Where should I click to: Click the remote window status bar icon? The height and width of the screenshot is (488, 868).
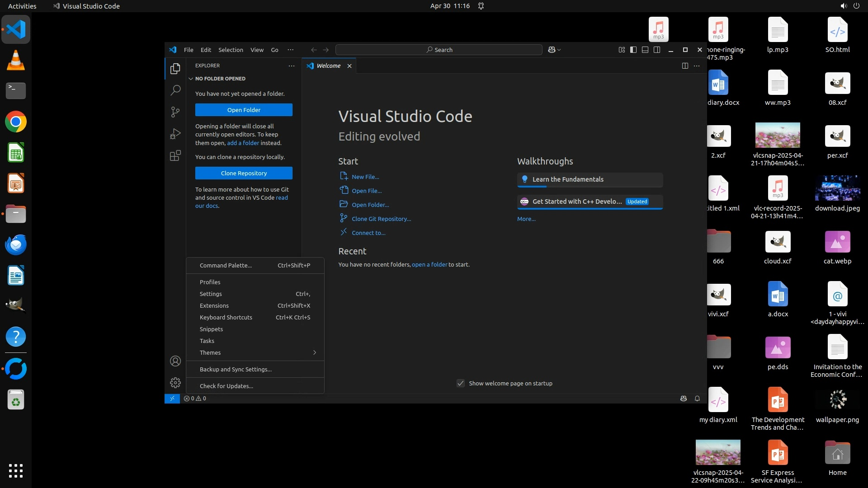[172, 399]
